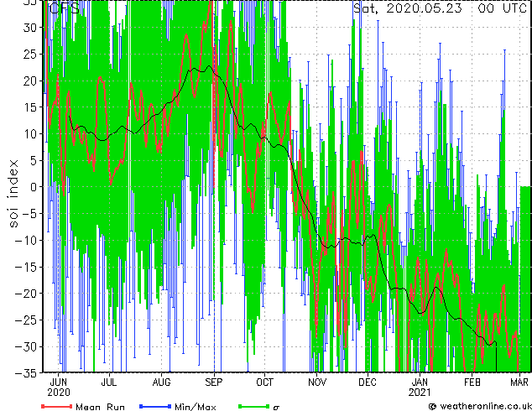Click the AUG x-axis label
532x411 pixels.
click(x=161, y=382)
